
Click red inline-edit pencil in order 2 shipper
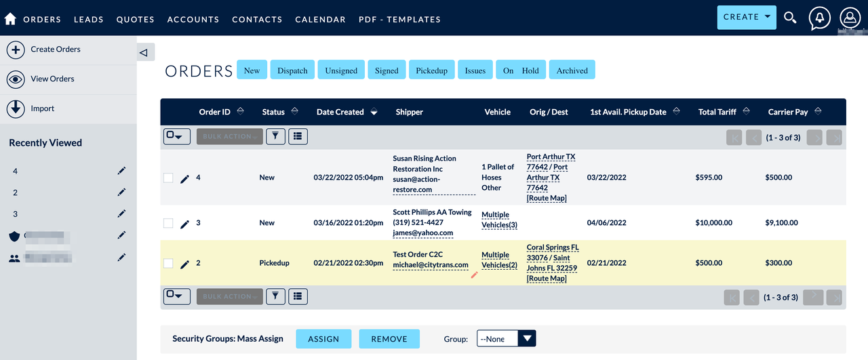click(474, 275)
